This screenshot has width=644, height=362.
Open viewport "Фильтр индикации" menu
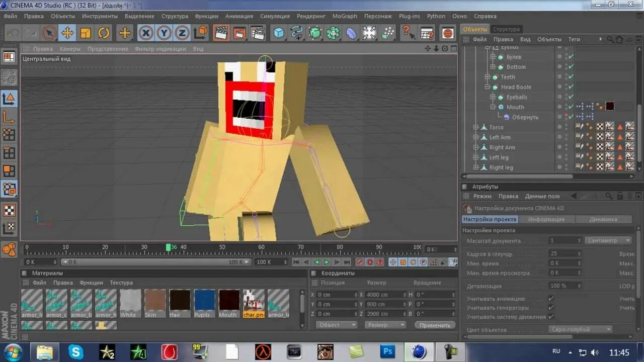pyautogui.click(x=160, y=49)
